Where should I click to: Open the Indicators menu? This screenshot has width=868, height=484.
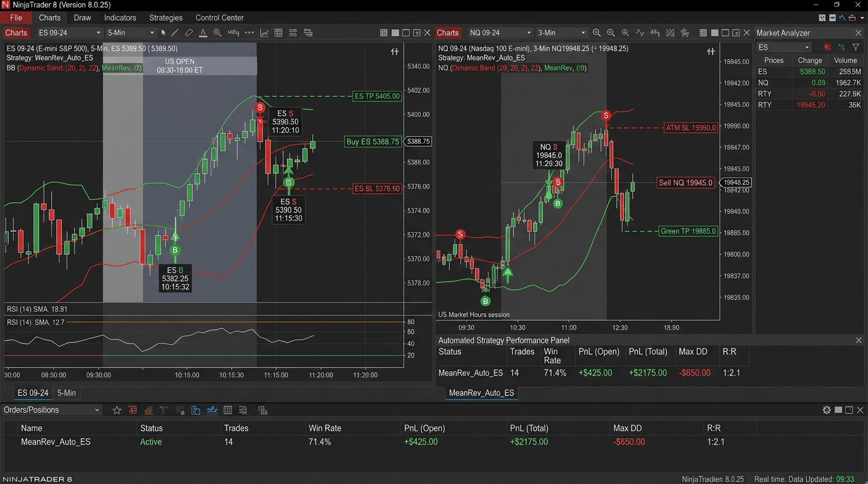pos(120,18)
